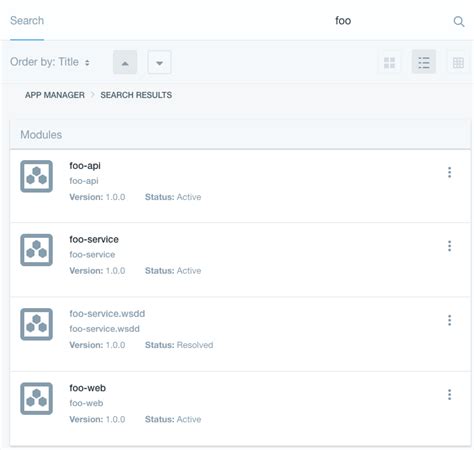Image resolution: width=474 pixels, height=450 pixels.
Task: Switch to the table view icon
Action: point(458,62)
